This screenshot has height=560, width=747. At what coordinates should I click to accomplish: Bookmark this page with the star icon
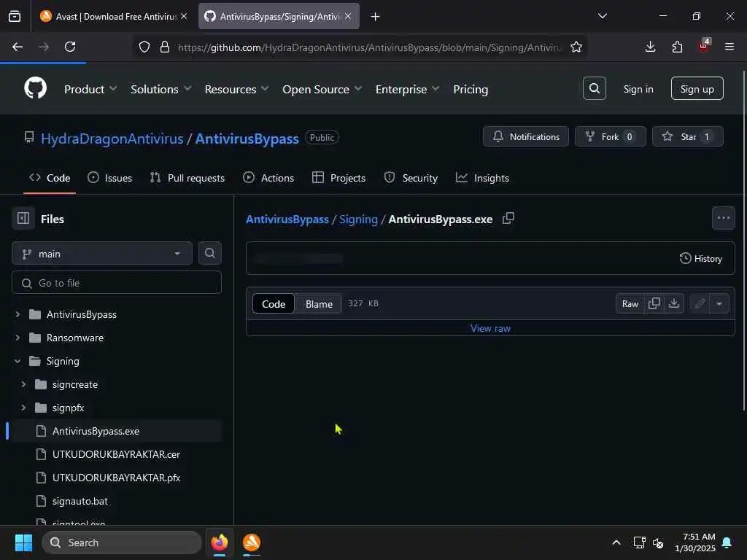click(576, 47)
